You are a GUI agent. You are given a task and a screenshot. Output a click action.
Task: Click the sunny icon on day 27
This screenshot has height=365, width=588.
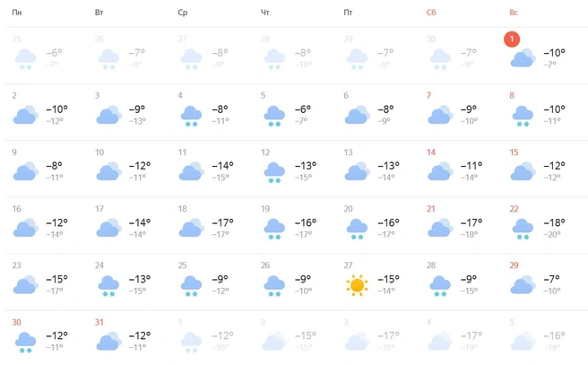pos(358,285)
